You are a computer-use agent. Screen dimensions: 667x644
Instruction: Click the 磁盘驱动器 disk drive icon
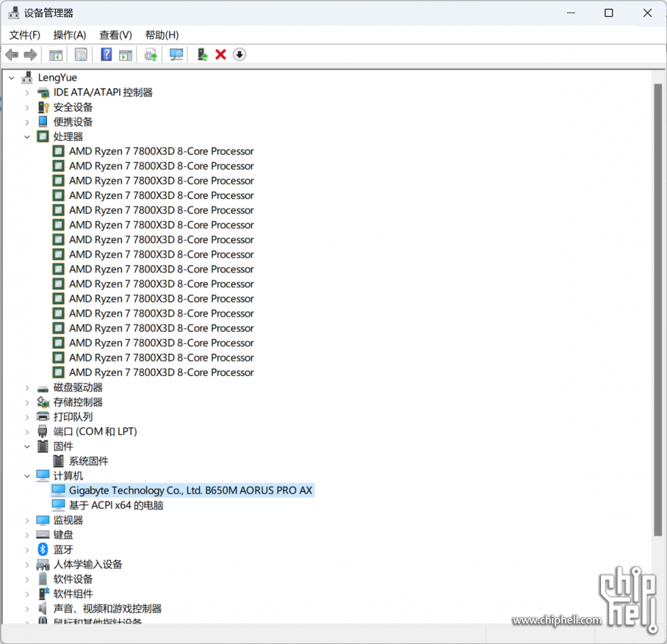point(43,387)
